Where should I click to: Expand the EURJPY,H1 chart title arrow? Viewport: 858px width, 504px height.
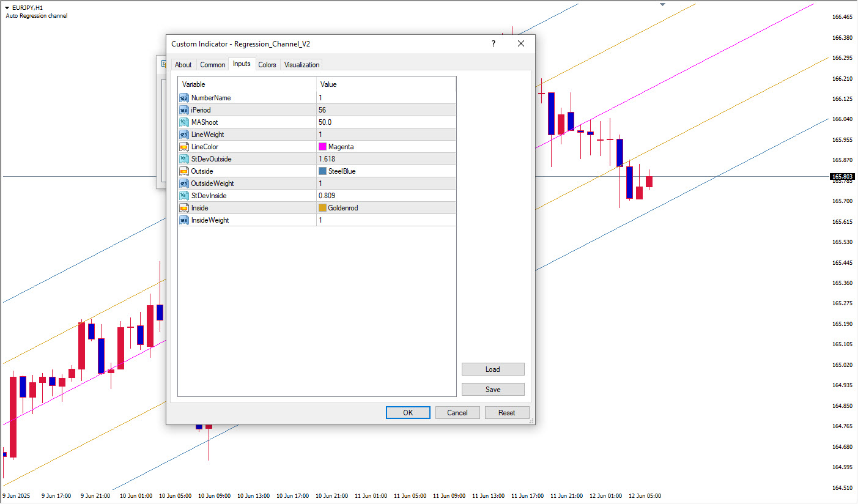[7, 7]
